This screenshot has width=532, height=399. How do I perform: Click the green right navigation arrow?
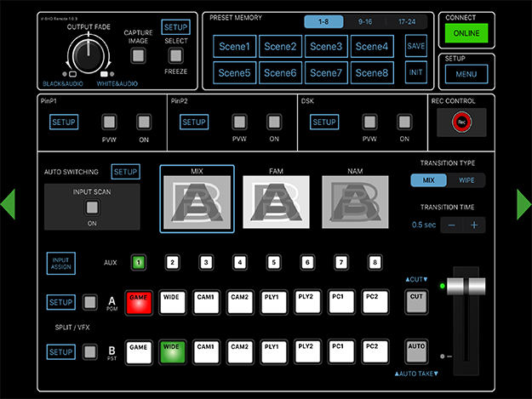(523, 204)
